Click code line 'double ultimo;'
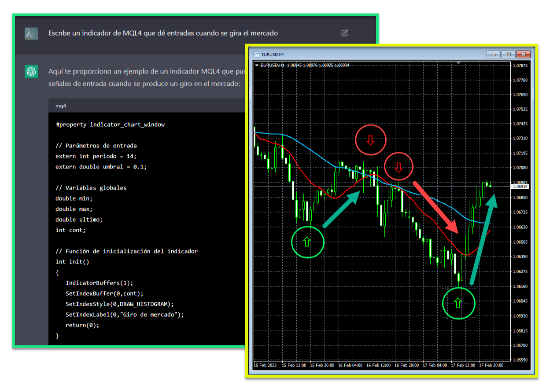The height and width of the screenshot is (392, 546). pos(79,220)
